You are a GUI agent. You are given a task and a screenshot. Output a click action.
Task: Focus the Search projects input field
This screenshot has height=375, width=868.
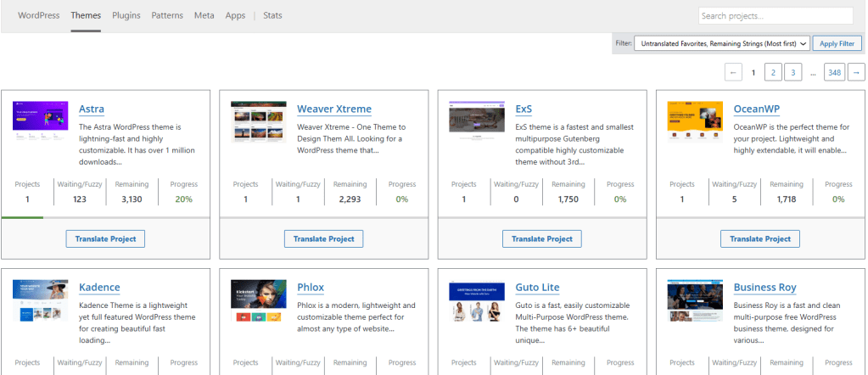776,15
